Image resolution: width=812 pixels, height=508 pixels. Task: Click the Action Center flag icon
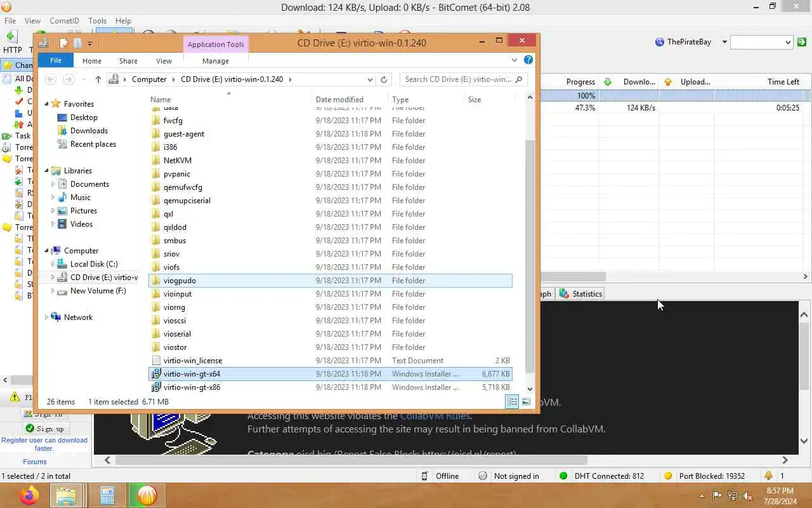coord(717,496)
